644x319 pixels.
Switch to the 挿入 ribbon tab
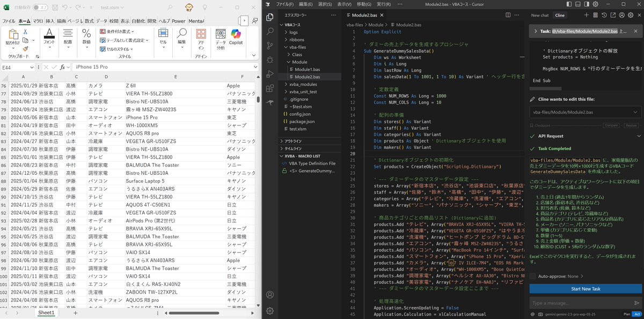pos(49,21)
